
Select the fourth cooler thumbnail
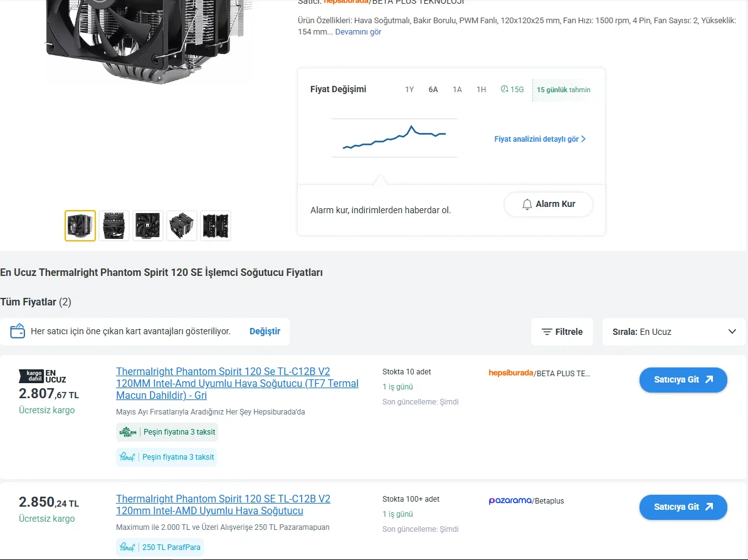[182, 226]
